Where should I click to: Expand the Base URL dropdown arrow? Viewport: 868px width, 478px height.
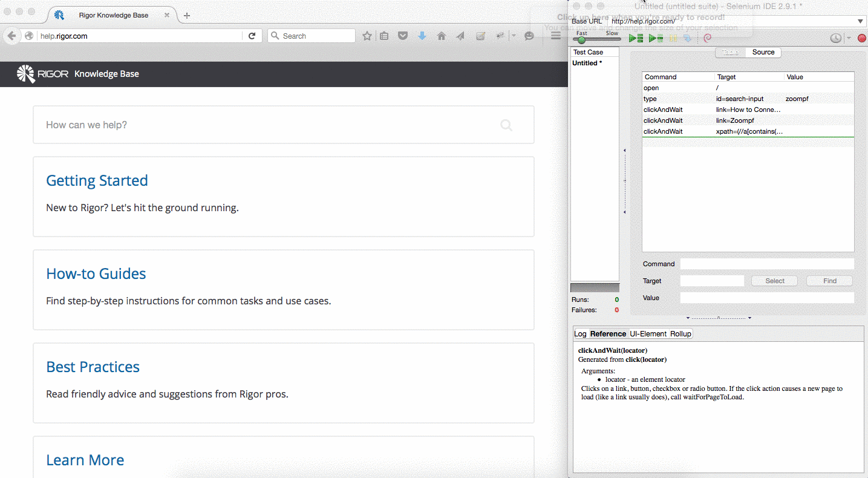tap(861, 22)
